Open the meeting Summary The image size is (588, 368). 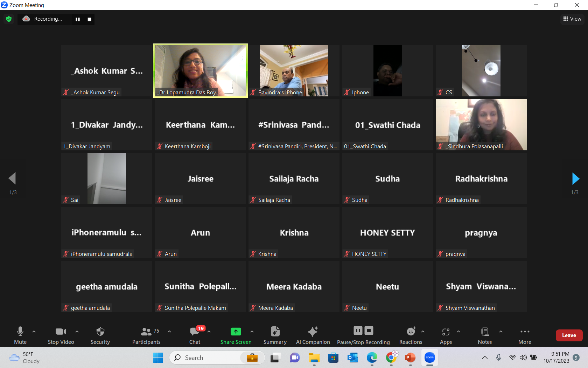275,335
